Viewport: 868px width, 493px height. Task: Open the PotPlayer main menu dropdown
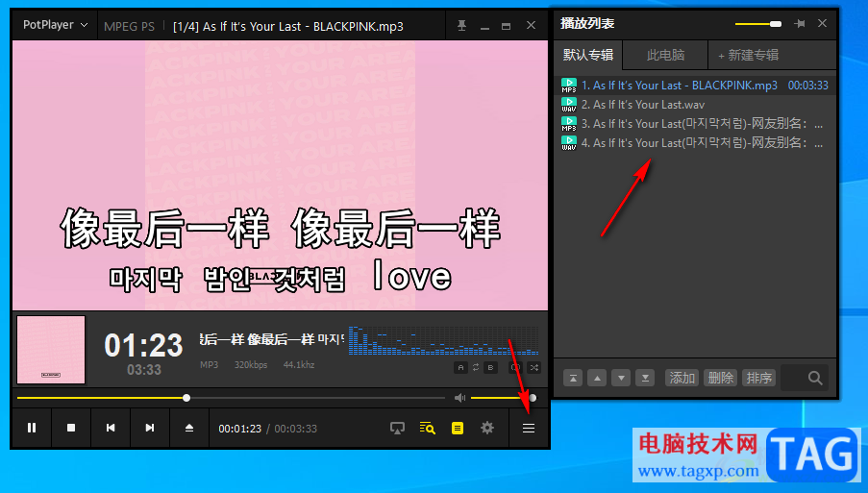point(56,25)
